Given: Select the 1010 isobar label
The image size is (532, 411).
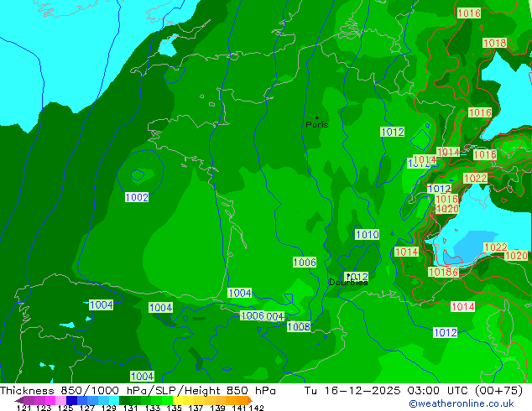Looking at the screenshot, I should click(x=367, y=234).
